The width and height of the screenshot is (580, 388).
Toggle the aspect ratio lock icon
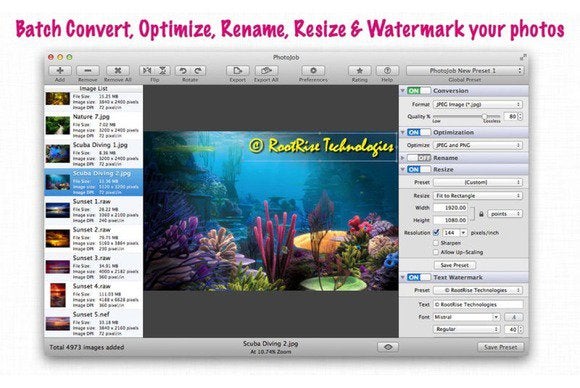pos(481,214)
